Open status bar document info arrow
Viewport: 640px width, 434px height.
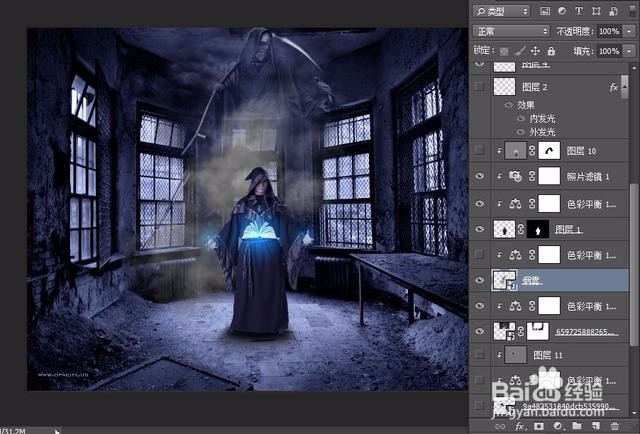click(x=57, y=431)
